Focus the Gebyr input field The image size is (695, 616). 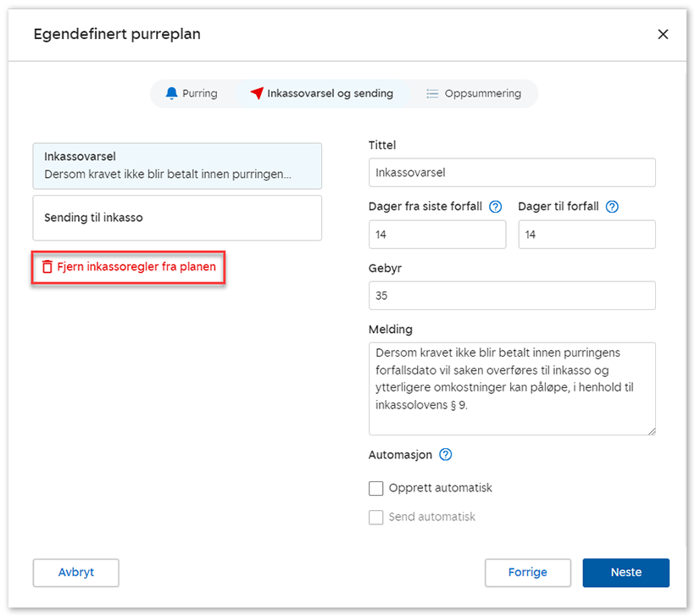coord(512,296)
